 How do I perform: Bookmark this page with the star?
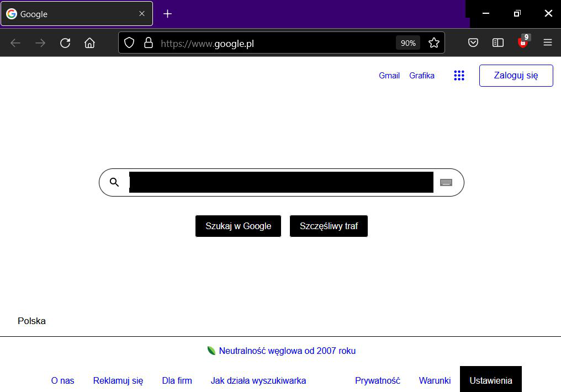(433, 43)
